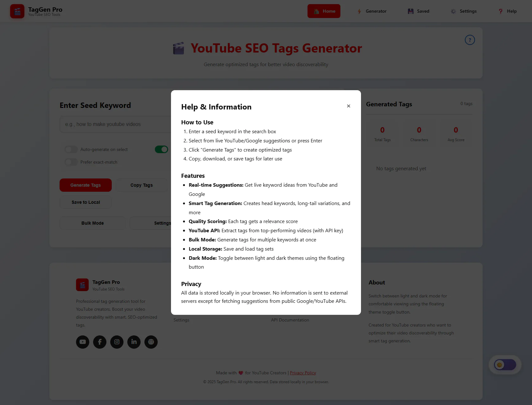Open the Privacy Policy footer link

click(303, 373)
